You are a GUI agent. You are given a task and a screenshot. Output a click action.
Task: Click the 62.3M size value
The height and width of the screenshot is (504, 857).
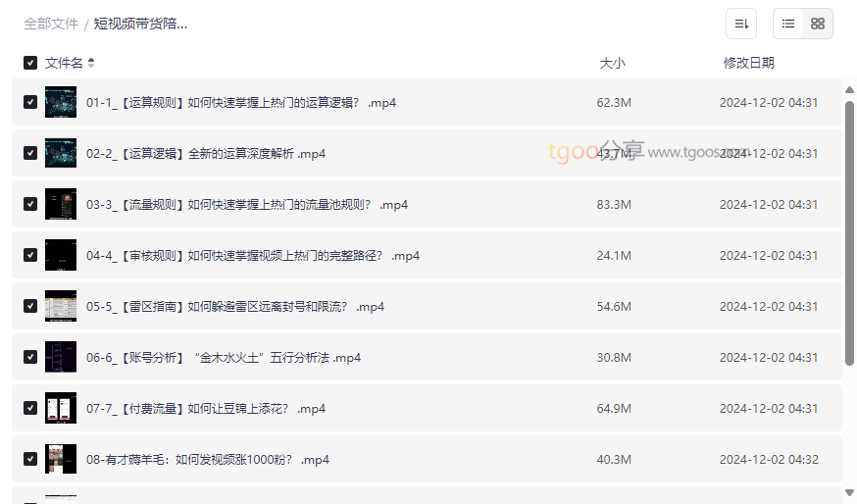[614, 103]
